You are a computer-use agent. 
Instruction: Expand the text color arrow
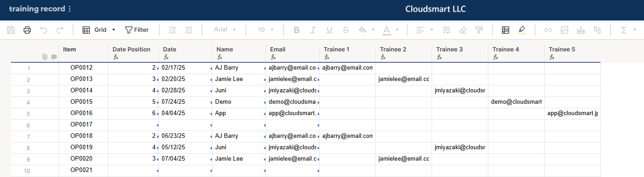point(398,30)
